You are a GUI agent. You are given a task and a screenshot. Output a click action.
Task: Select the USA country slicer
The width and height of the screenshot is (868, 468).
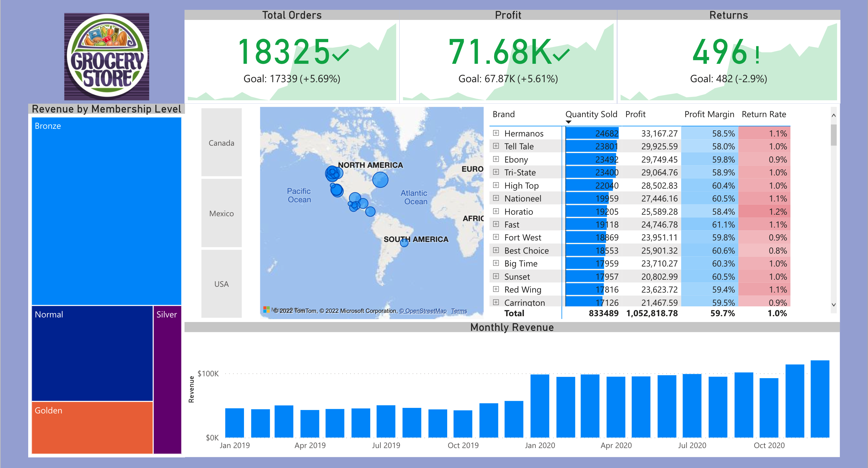tap(221, 284)
